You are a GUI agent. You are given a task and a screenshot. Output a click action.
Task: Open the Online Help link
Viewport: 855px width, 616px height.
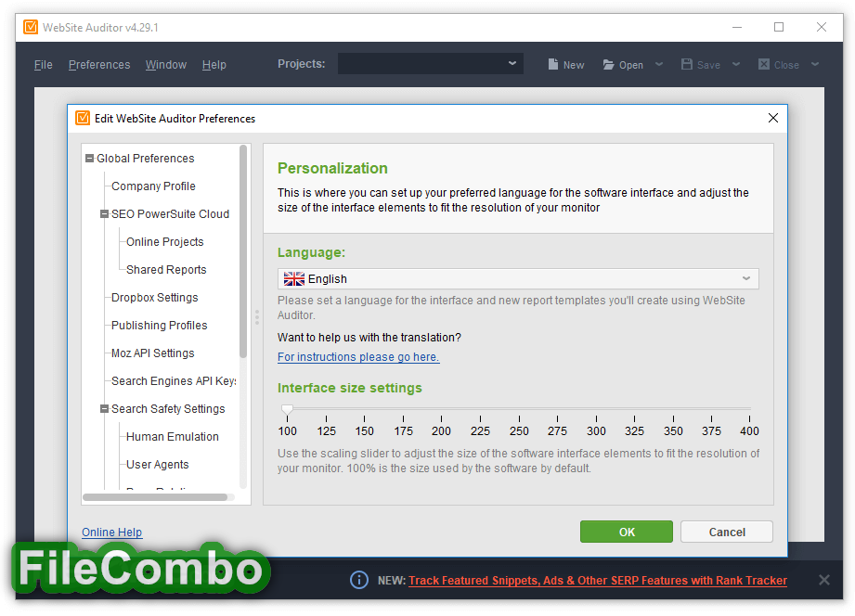[111, 533]
